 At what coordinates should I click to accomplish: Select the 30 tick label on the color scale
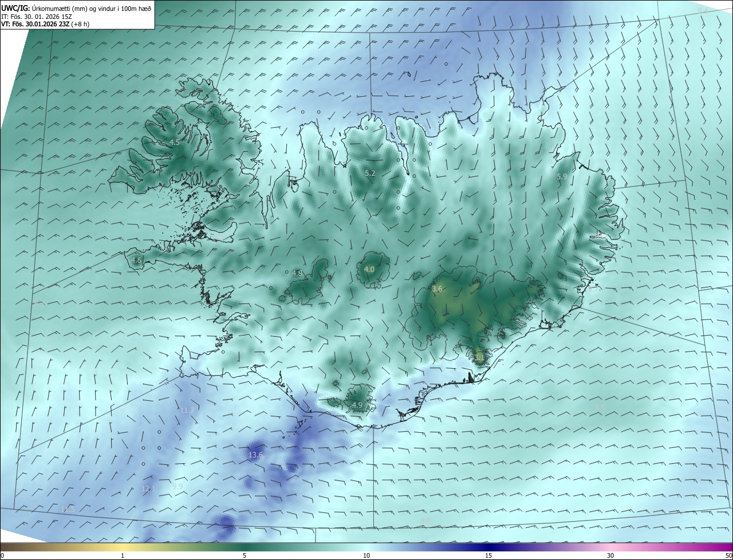click(x=610, y=555)
